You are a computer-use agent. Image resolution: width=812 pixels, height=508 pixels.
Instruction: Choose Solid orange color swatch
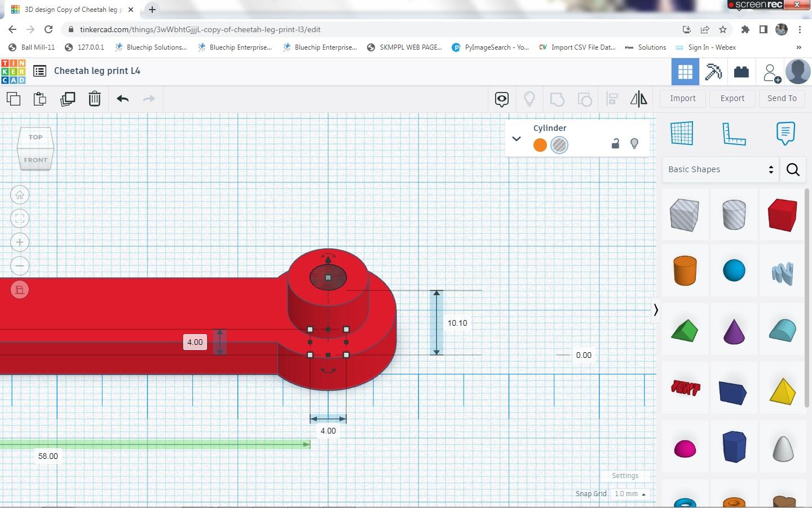pyautogui.click(x=540, y=145)
